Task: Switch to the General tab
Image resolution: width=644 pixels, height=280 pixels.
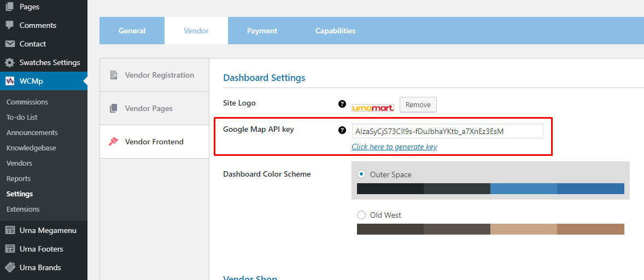Action: (x=132, y=31)
